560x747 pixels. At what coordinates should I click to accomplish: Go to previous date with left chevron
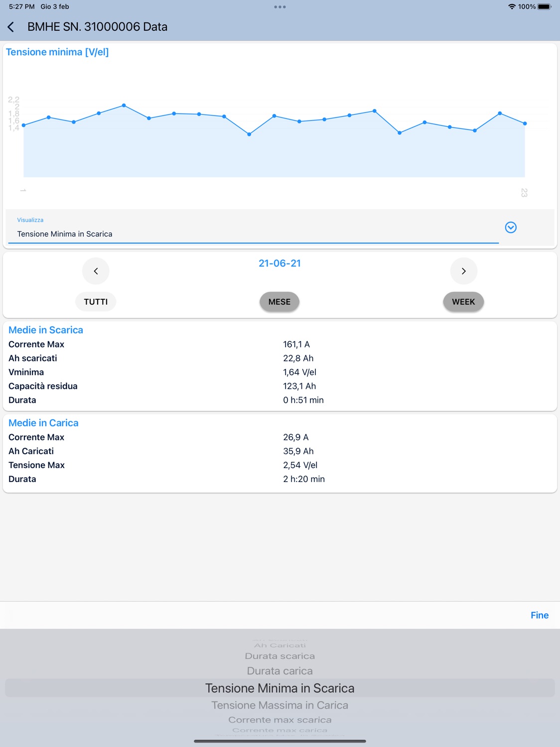pos(96,271)
